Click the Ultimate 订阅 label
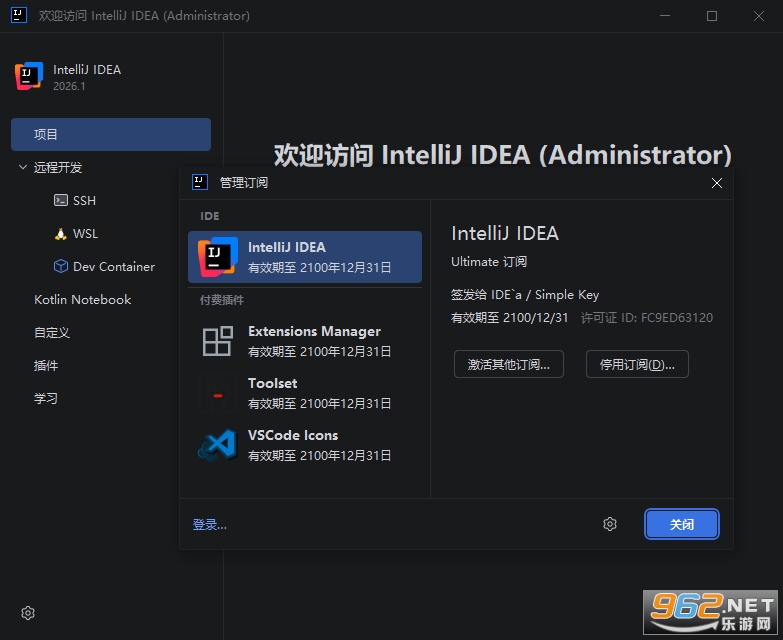The image size is (783, 640). (489, 262)
